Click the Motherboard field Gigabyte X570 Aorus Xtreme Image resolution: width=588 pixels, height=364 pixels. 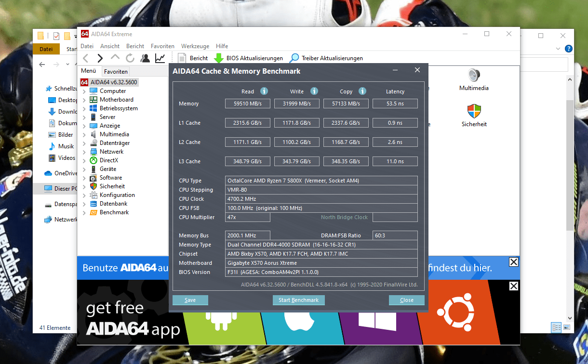(321, 263)
